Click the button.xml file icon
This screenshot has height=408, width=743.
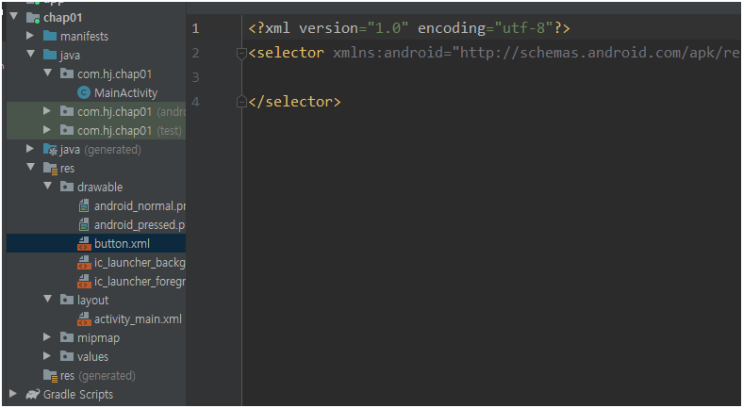[x=84, y=244]
